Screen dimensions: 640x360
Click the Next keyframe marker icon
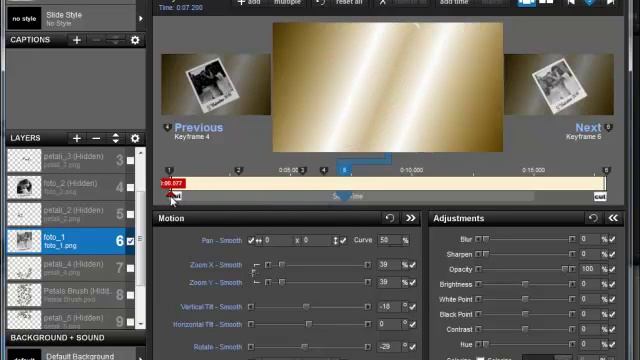pyautogui.click(x=608, y=128)
